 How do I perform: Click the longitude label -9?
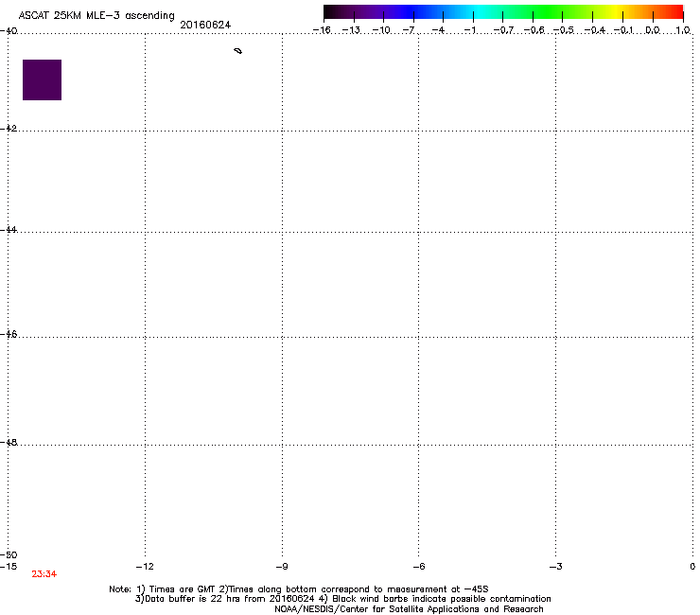coord(282,567)
